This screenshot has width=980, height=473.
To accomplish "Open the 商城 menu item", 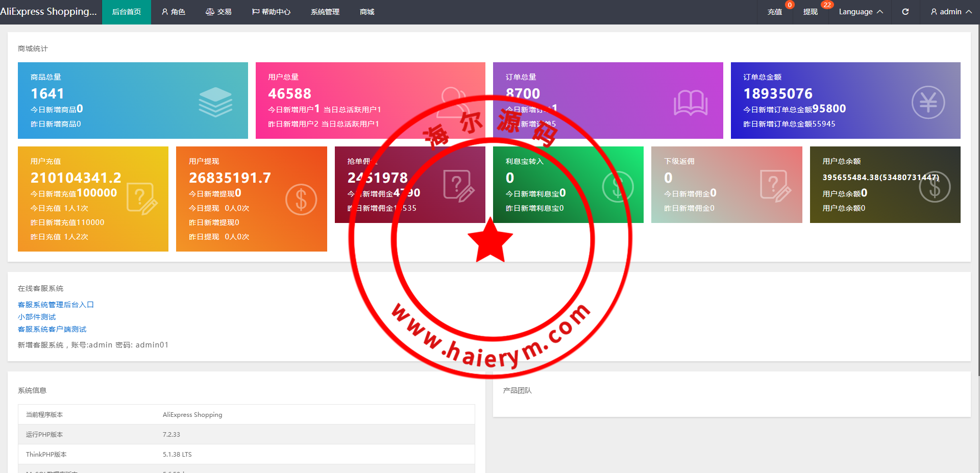I will 366,12.
